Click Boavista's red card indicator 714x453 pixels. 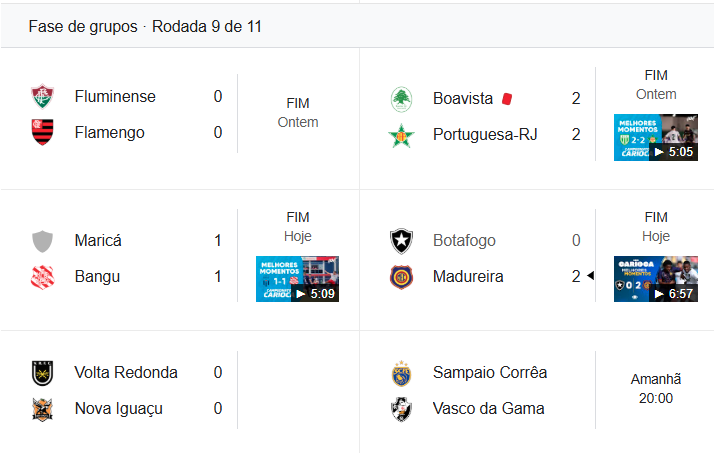coord(507,98)
